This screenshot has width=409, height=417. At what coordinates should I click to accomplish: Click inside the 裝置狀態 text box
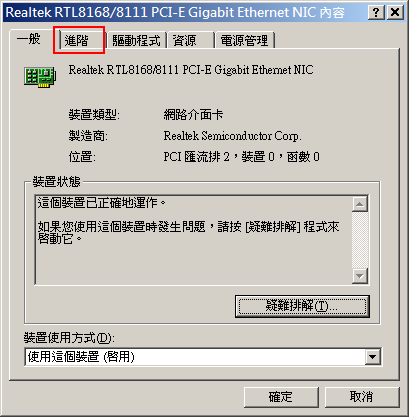(x=193, y=240)
